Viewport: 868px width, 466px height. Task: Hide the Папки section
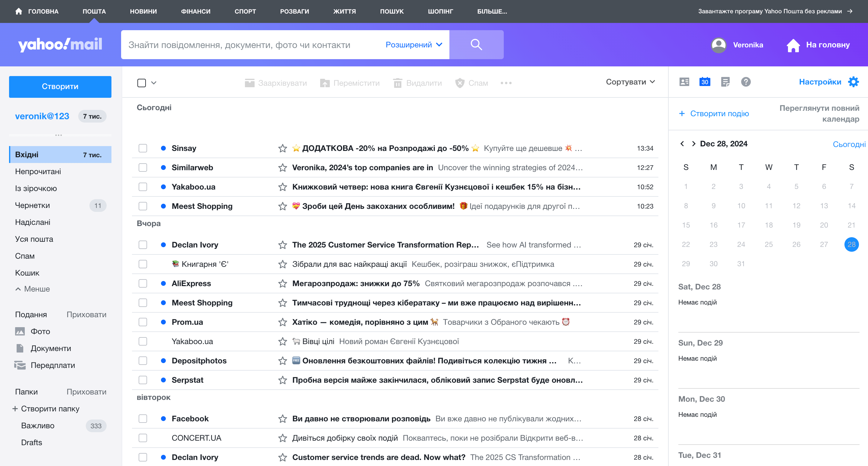pyautogui.click(x=86, y=392)
